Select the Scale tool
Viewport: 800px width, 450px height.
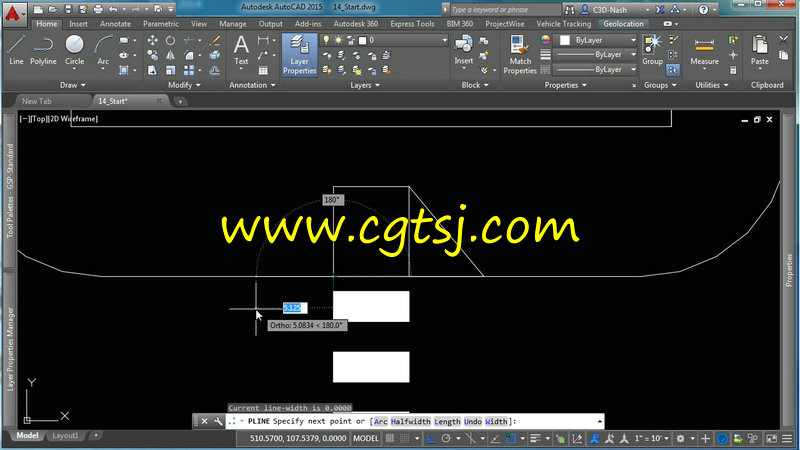pyautogui.click(x=170, y=70)
